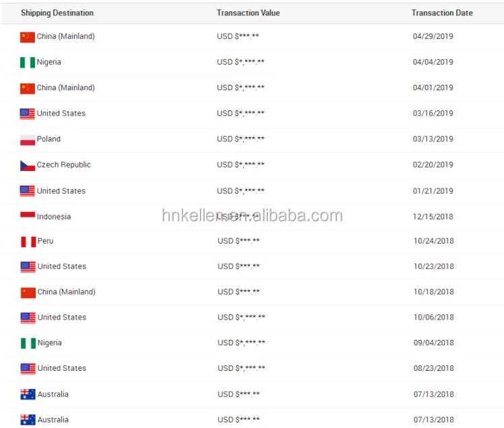Click United States flag in 03/16/2019 row
The height and width of the screenshot is (428, 504).
click(x=28, y=114)
